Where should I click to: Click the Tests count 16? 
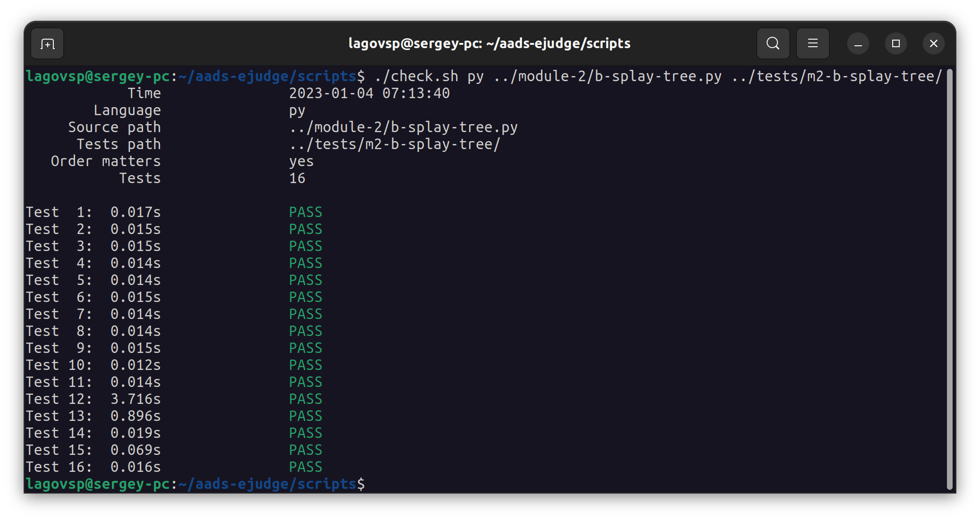[x=297, y=178]
